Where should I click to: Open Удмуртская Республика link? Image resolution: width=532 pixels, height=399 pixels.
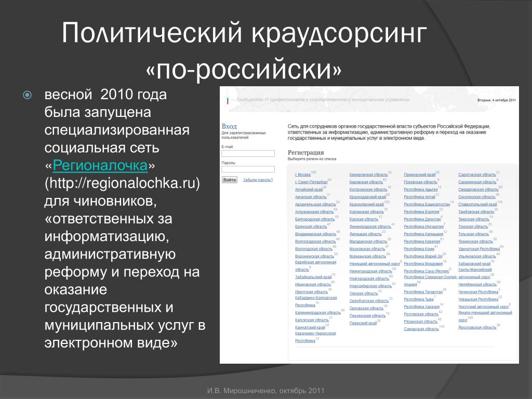click(479, 249)
